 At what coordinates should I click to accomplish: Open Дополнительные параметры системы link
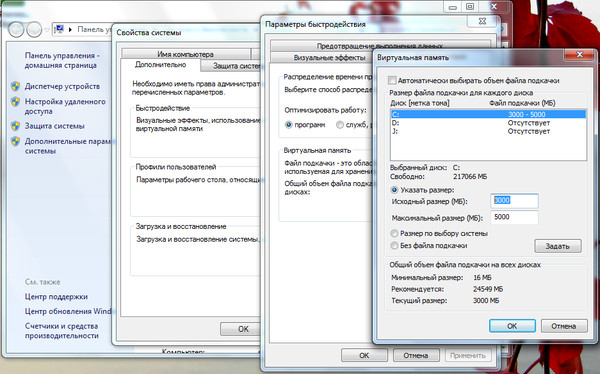[67, 146]
